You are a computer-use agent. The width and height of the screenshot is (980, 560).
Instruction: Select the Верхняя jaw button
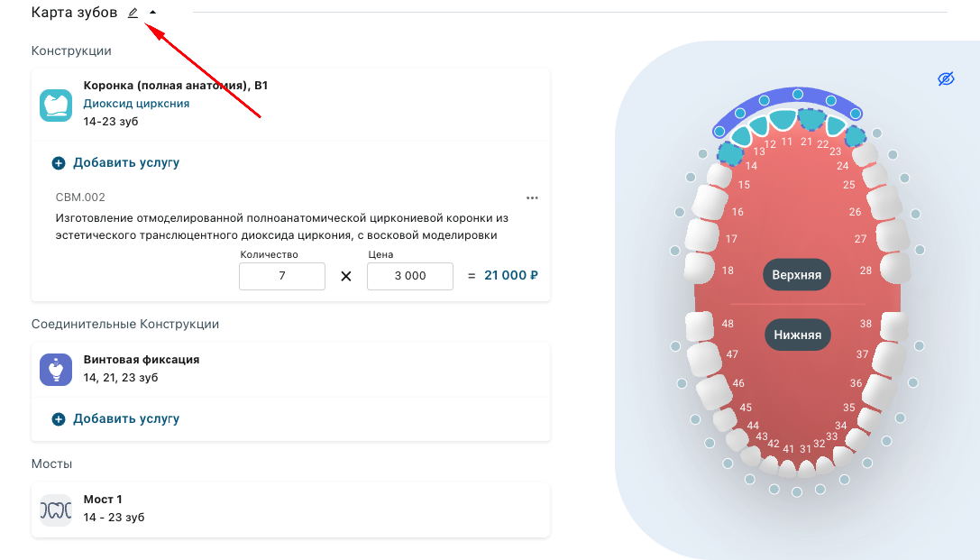pos(797,275)
